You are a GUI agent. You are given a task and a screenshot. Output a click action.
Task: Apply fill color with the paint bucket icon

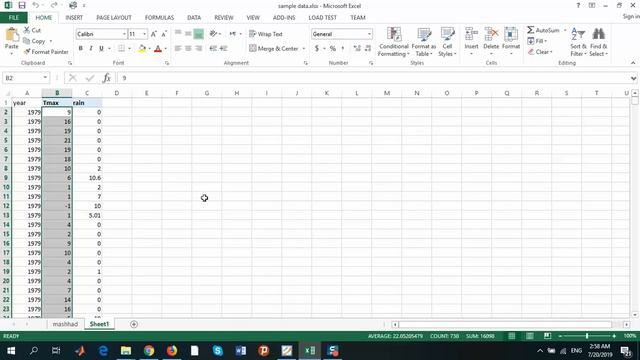[x=142, y=49]
